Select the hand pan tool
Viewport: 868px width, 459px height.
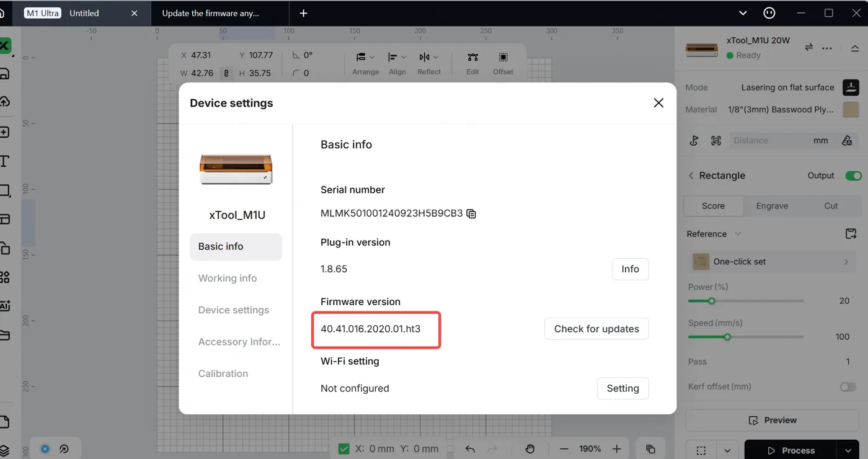click(530, 449)
